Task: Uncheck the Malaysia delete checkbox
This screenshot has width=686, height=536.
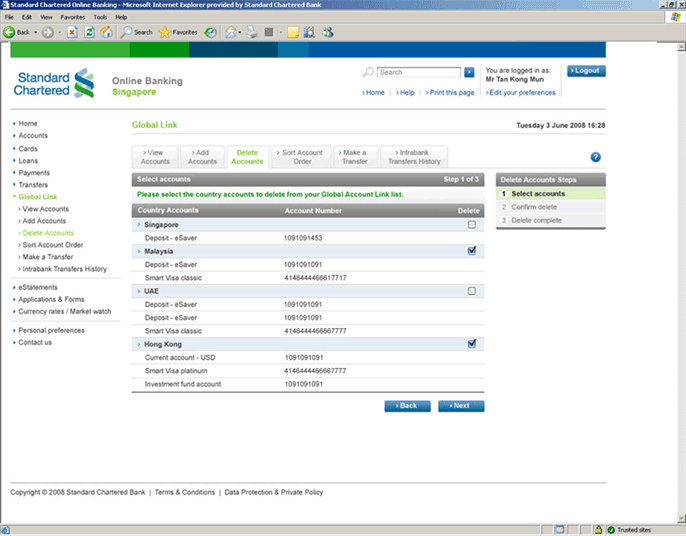Action: tap(472, 251)
